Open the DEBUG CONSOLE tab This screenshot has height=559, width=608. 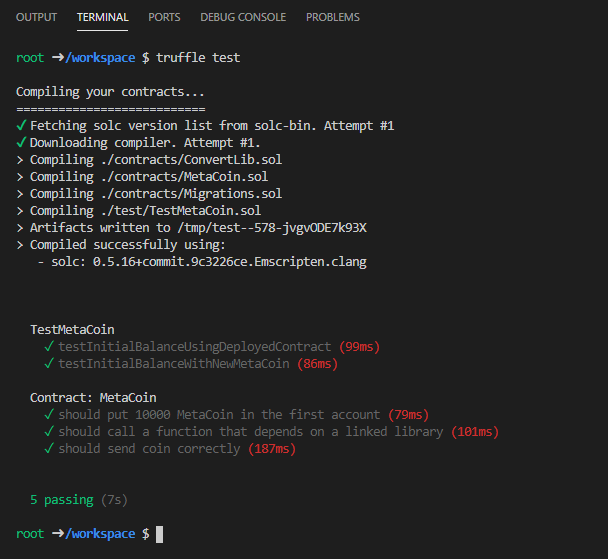point(243,17)
